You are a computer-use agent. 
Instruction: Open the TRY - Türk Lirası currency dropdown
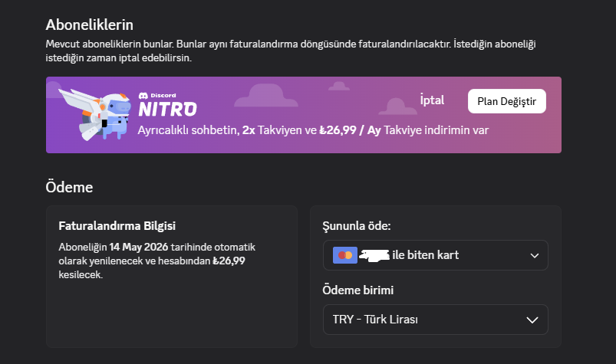tap(435, 320)
